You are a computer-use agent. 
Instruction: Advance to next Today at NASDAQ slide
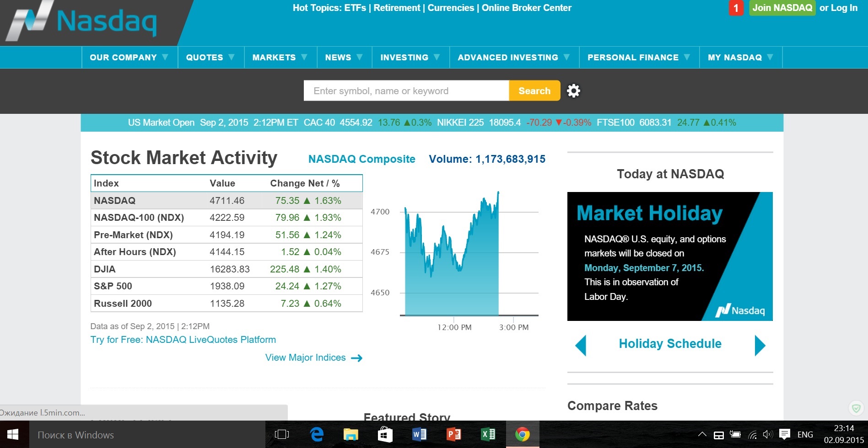click(760, 345)
